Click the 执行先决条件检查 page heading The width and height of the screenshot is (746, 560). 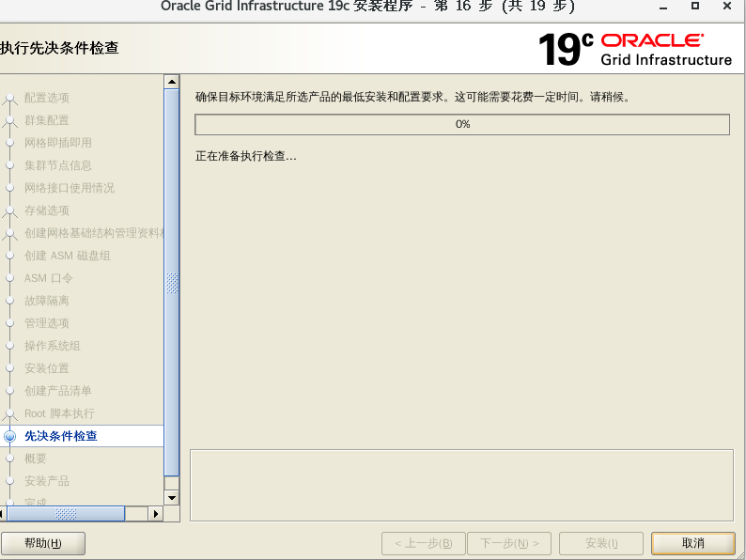coord(59,48)
